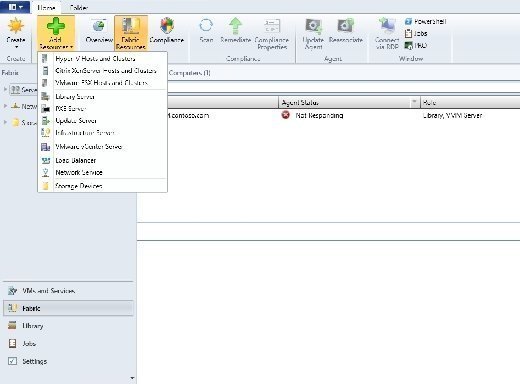
Task: Open Agent Status column filter dropdown
Action: [414, 102]
